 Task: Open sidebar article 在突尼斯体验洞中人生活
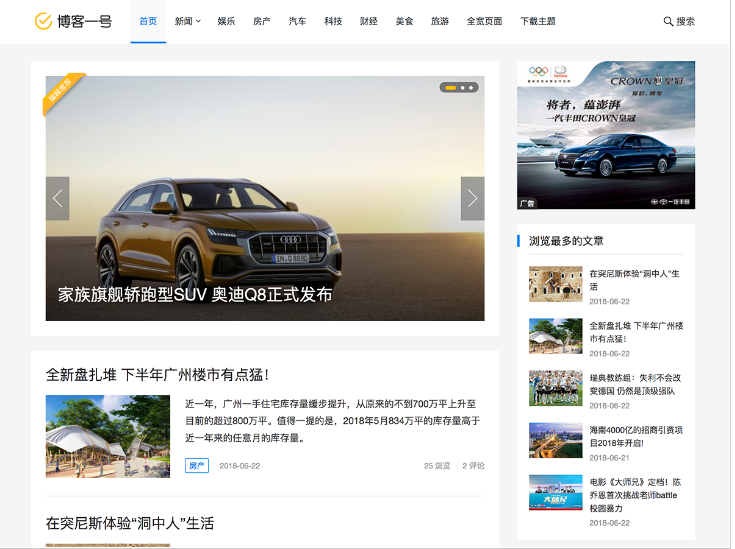click(x=634, y=280)
